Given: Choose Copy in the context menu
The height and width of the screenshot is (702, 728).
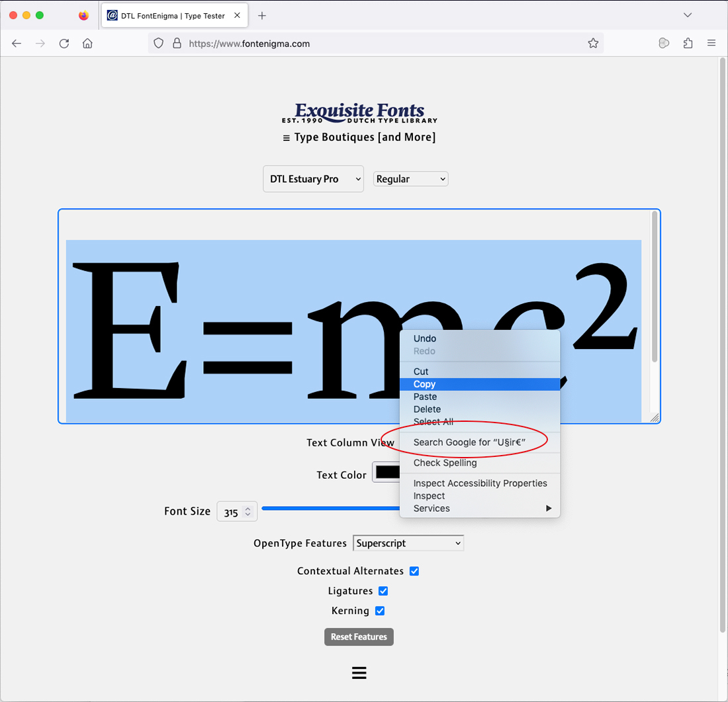Looking at the screenshot, I should [x=480, y=384].
